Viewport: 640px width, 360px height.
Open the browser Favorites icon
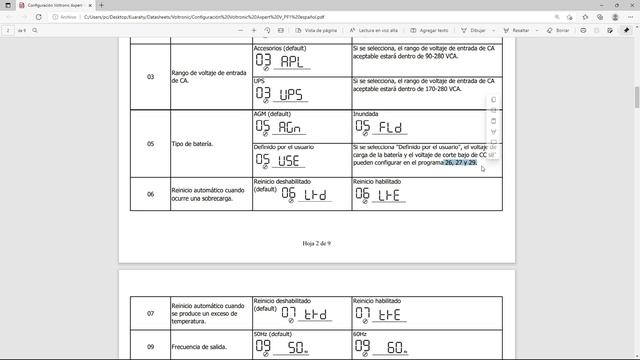tap(585, 17)
